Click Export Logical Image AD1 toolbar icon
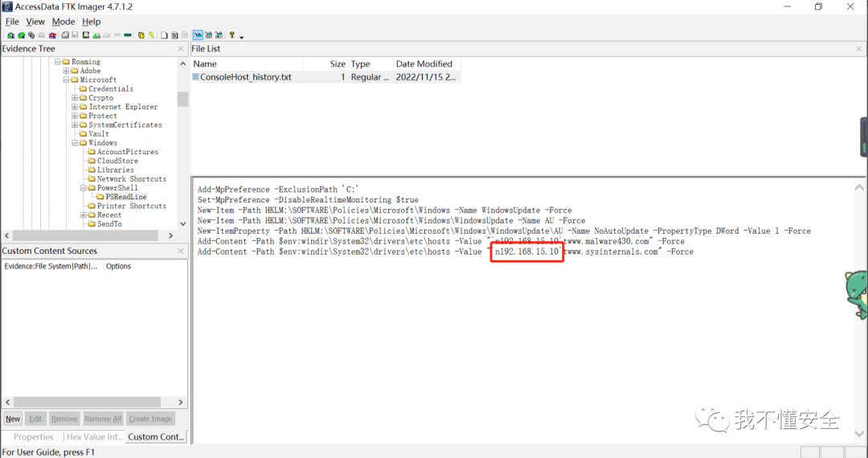 click(86, 35)
